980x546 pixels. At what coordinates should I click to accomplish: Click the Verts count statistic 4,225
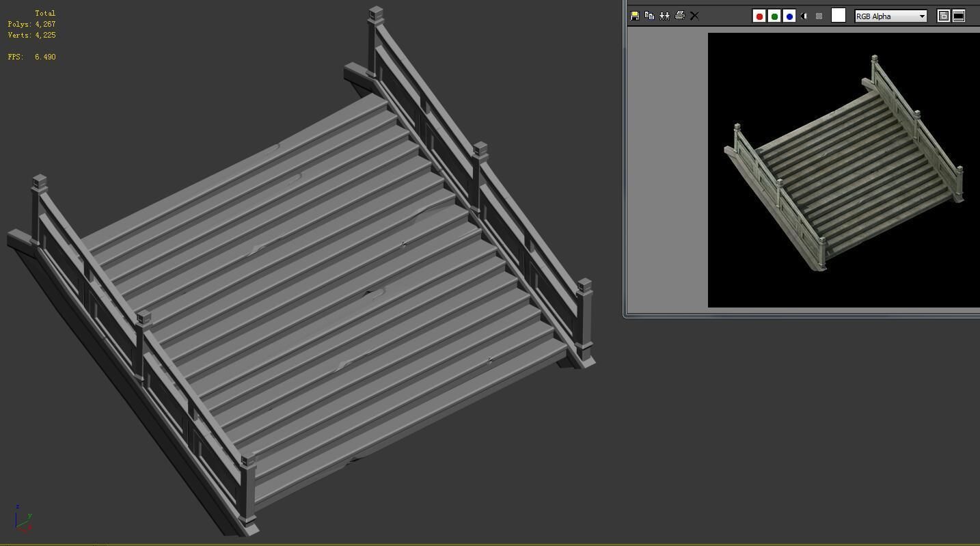32,35
